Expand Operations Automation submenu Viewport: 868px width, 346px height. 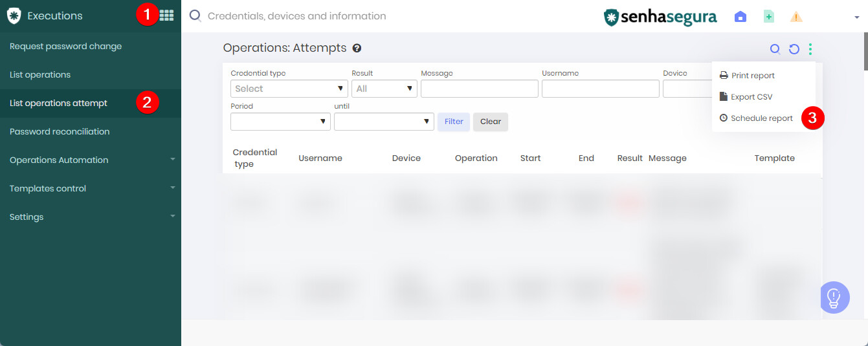point(91,160)
